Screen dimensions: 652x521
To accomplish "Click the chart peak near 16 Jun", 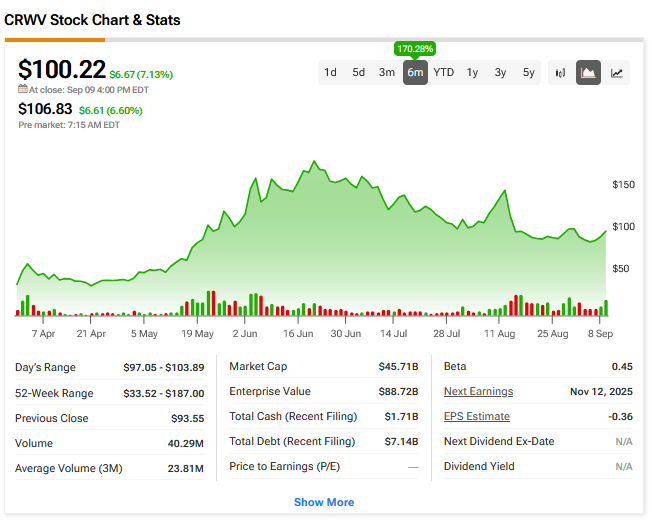I will pyautogui.click(x=315, y=161).
